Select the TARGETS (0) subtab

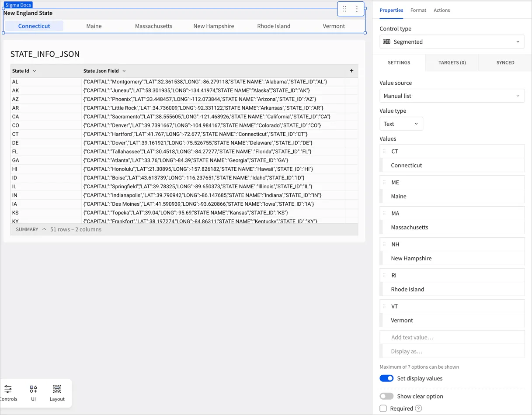point(452,62)
